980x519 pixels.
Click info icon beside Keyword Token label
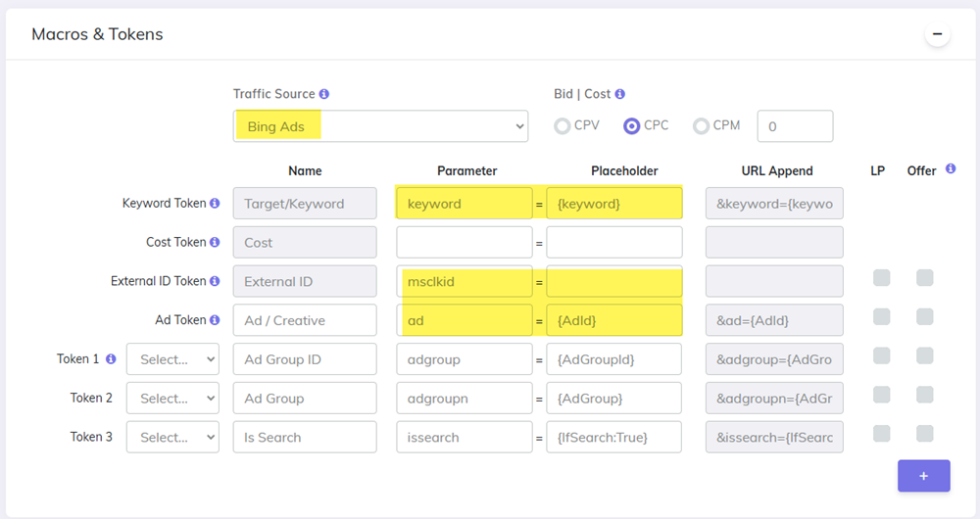click(x=215, y=203)
